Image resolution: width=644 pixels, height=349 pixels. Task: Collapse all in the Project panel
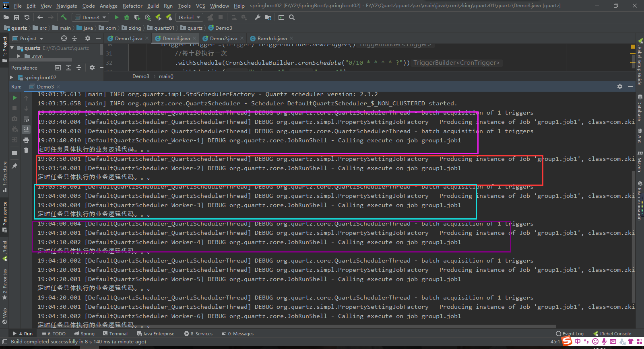coord(74,38)
